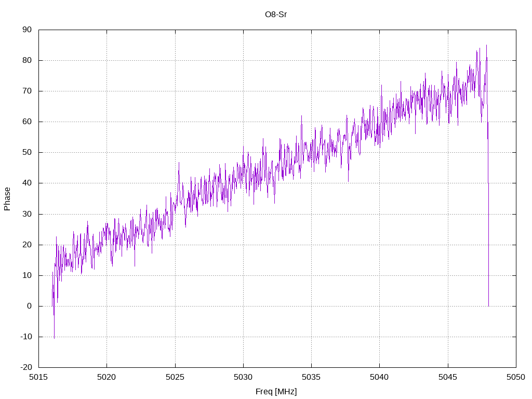Click y-axis tick label -10
Viewport: 532px width, 399px height.
26,337
